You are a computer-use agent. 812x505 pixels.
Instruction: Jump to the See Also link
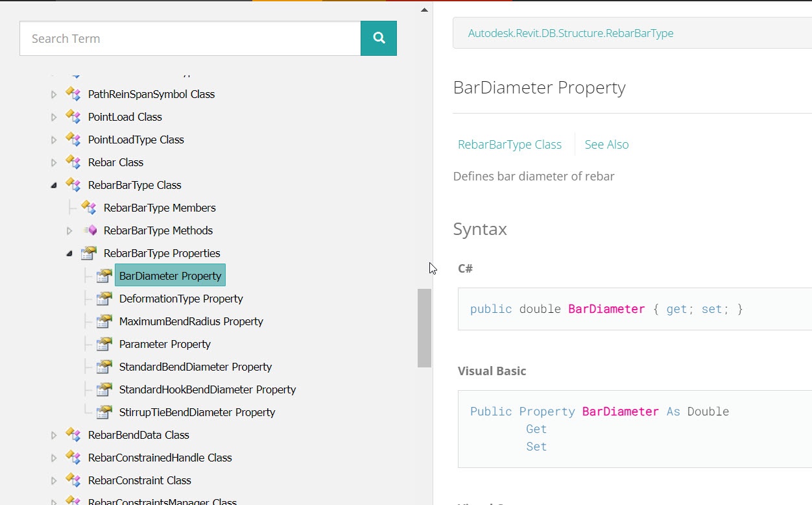point(606,145)
